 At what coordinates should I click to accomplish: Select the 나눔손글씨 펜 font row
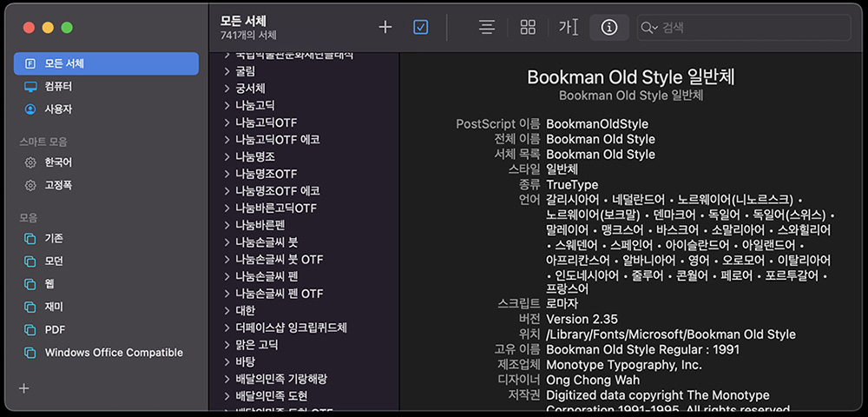tap(304, 276)
